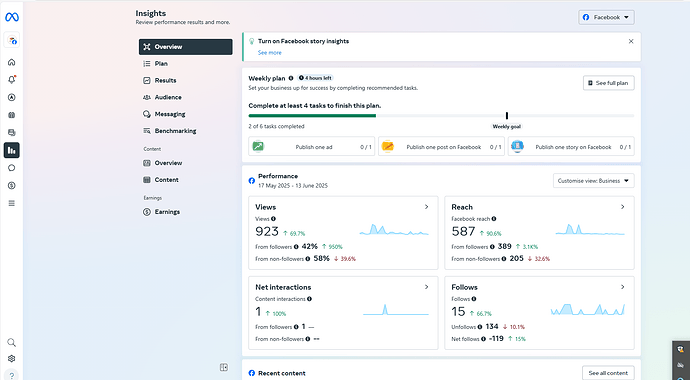Open the hamburger all tools icon

tap(12, 203)
